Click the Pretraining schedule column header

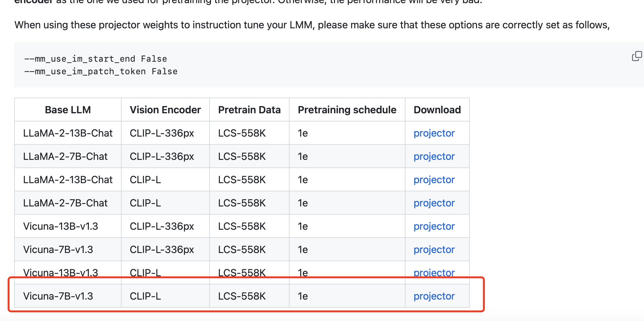pyautogui.click(x=347, y=110)
